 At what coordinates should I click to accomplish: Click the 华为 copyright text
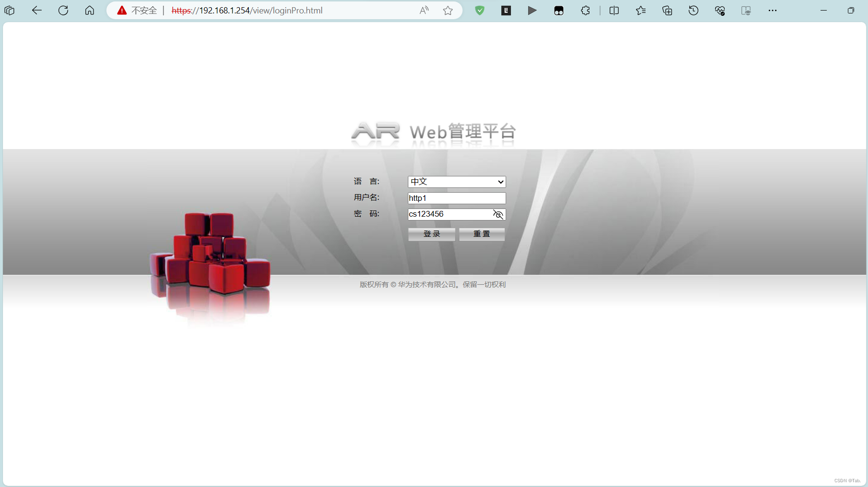tap(433, 284)
